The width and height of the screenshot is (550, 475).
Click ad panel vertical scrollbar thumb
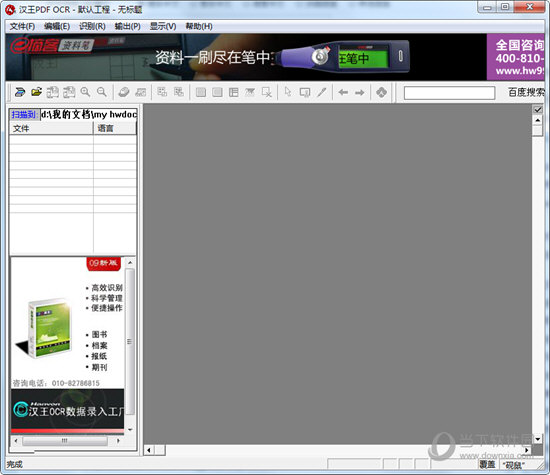(x=130, y=342)
